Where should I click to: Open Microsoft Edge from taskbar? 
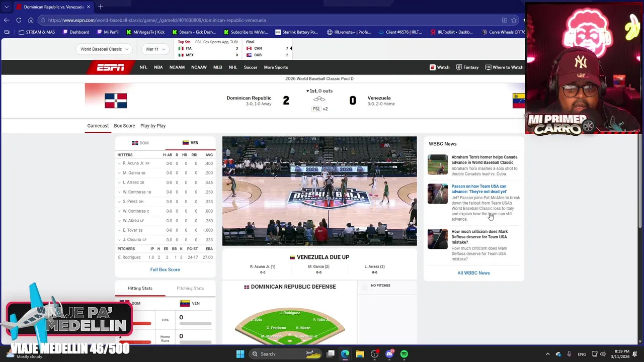tap(345, 354)
